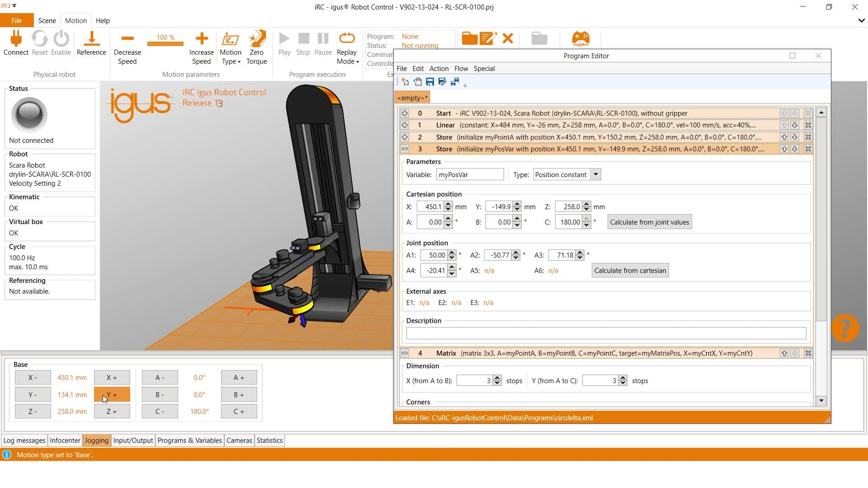Jog the A + rotation button
This screenshot has height=488, width=868.
click(239, 377)
